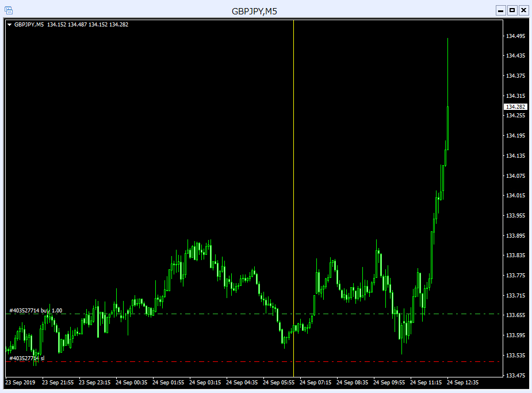
Task: Click price axis label 133.715
Action: [x=515, y=296]
